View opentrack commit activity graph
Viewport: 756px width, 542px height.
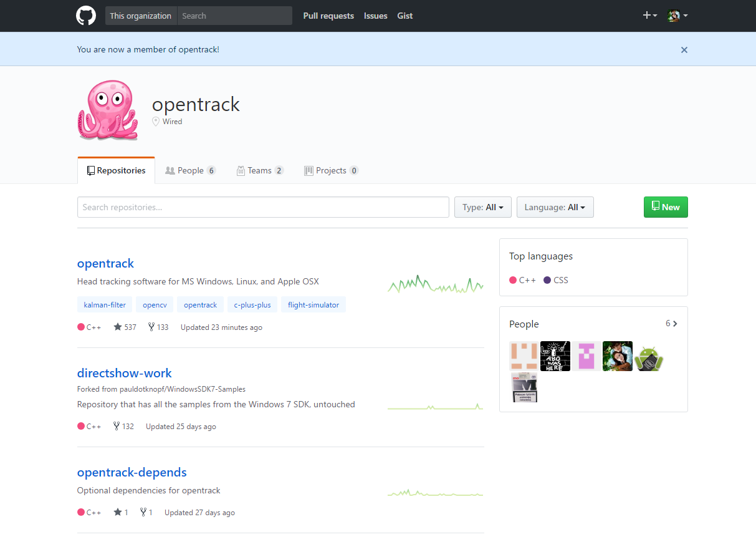[x=436, y=284]
